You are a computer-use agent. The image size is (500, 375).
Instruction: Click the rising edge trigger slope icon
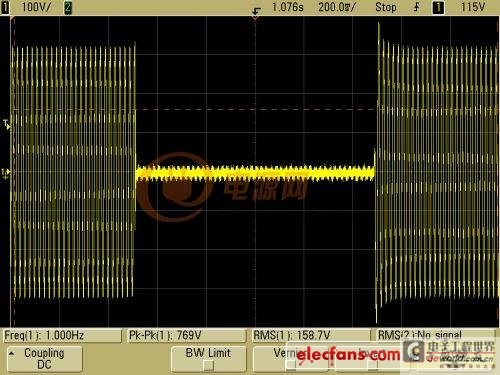pos(416,7)
